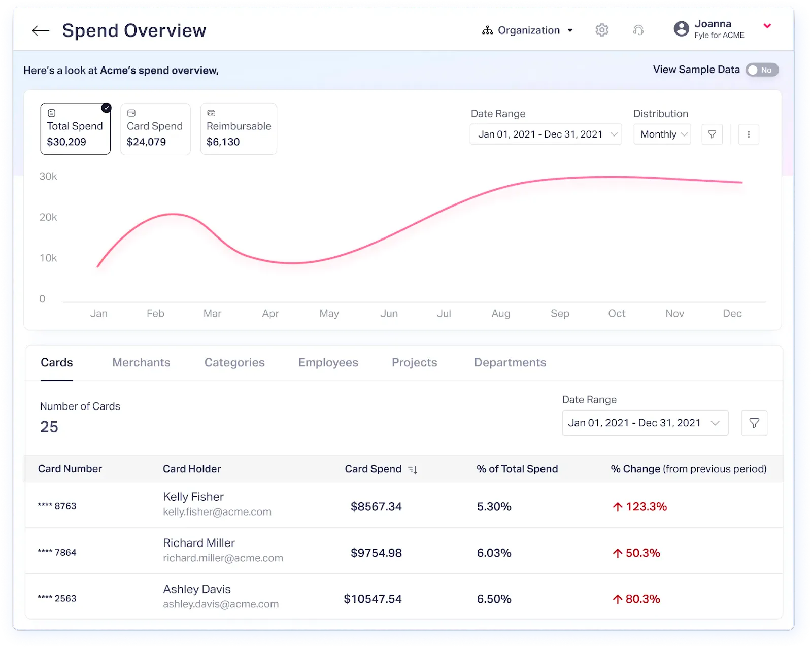Switch to the Merchants tab

point(141,362)
